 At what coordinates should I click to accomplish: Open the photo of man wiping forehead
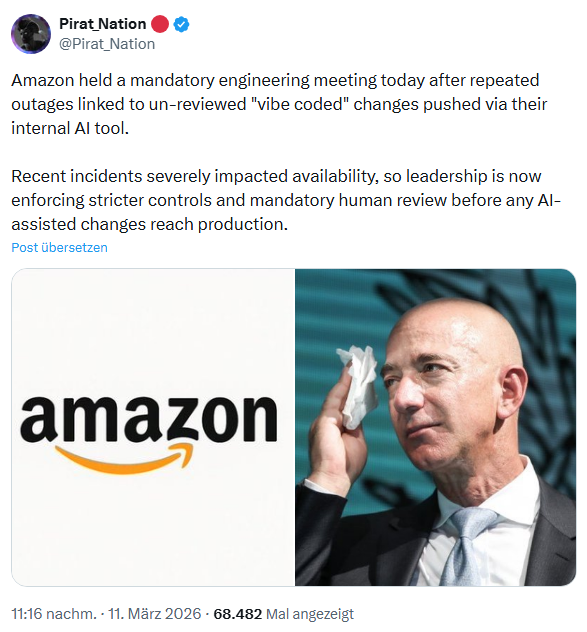click(435, 427)
